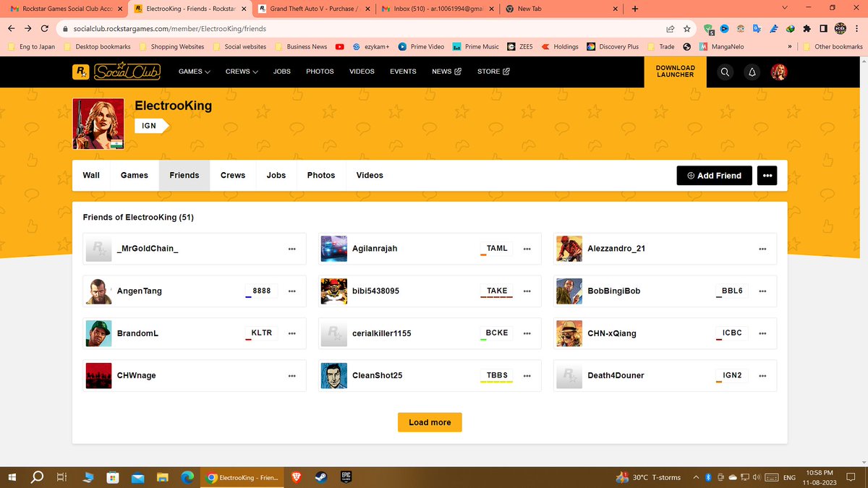Click ElectrooKing's profile picture
Viewport: 868px width, 488px height.
98,124
